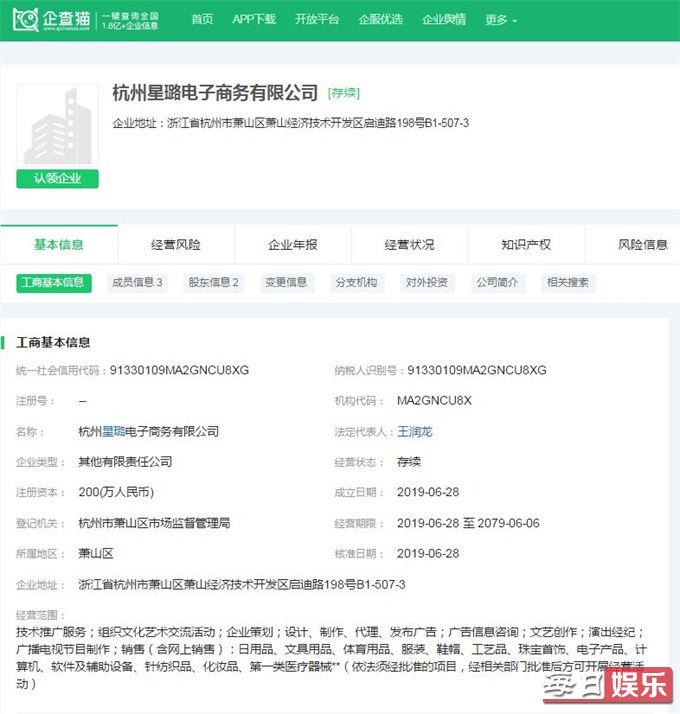This screenshot has height=714, width=680.
Task: Click the 工商基本信息 section heading
Action: (x=53, y=342)
